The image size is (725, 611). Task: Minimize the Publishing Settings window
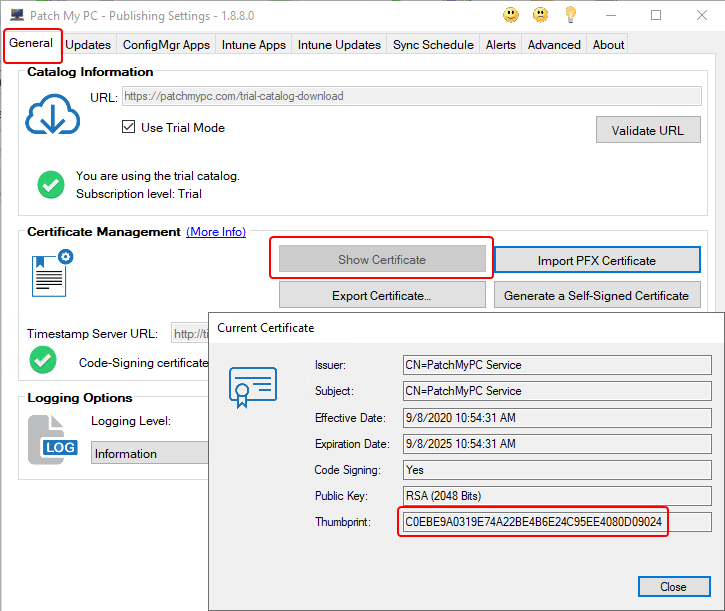611,15
